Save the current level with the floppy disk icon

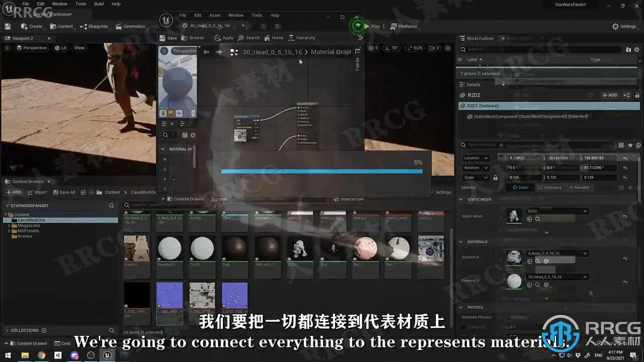click(8, 26)
